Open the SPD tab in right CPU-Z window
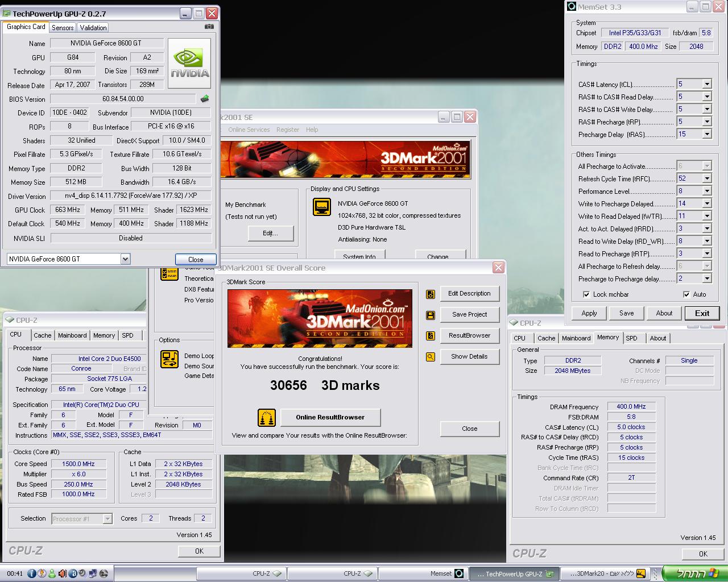728x582 pixels. 631,338
